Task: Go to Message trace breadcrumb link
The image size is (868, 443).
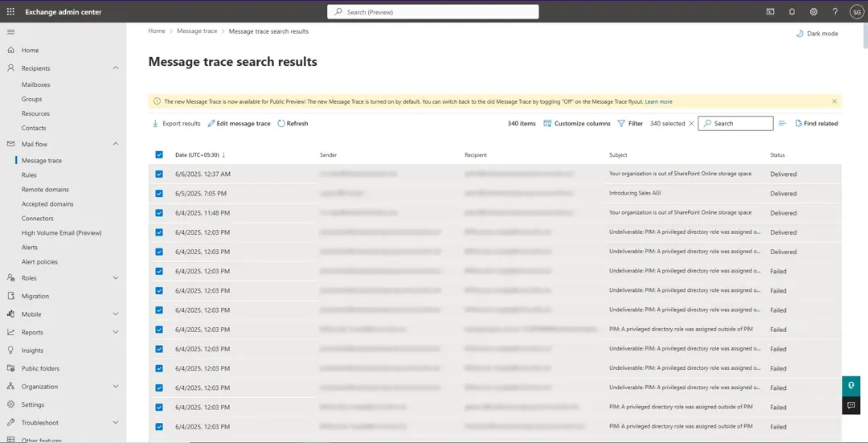Action: [x=197, y=31]
